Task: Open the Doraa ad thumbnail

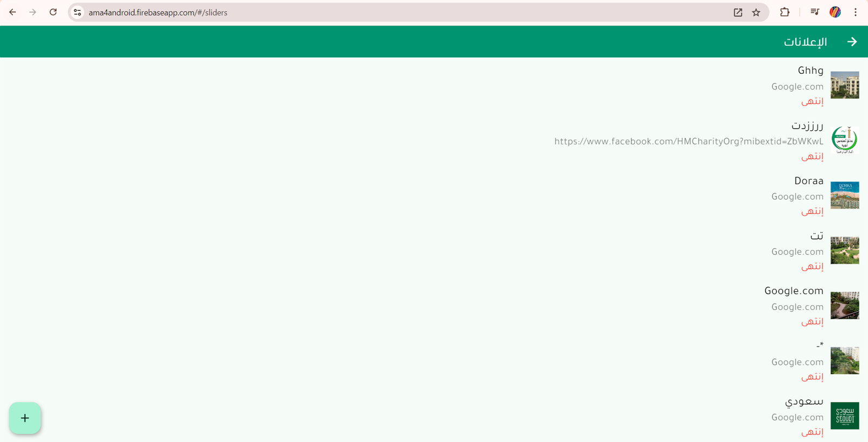Action: click(845, 195)
